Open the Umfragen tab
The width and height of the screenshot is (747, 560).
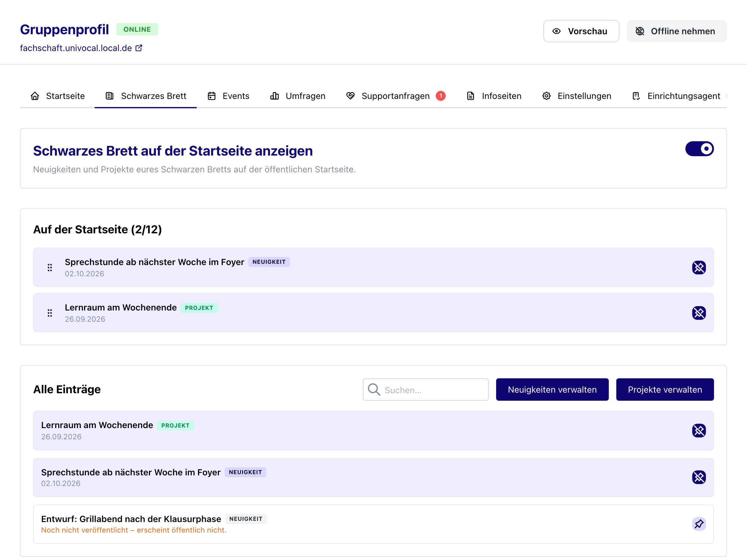[x=298, y=96]
